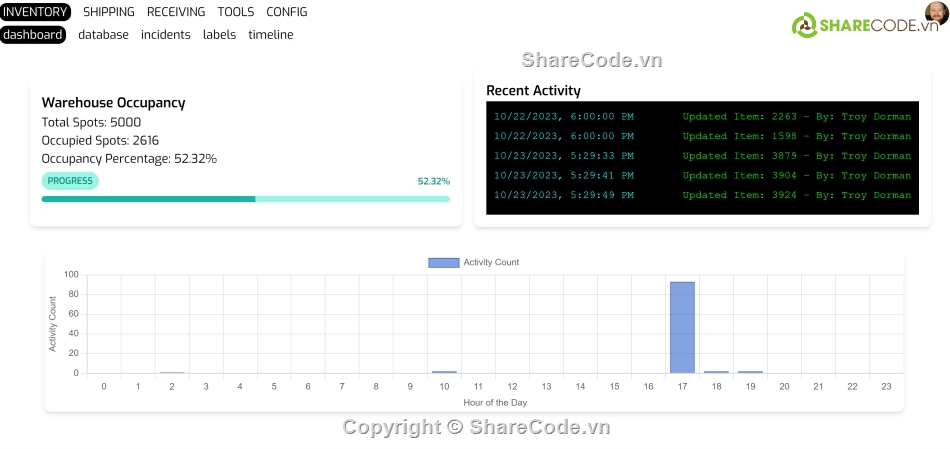The width and height of the screenshot is (950, 449).
Task: Click the ShareCode.vn logo
Action: pyautogui.click(x=866, y=26)
